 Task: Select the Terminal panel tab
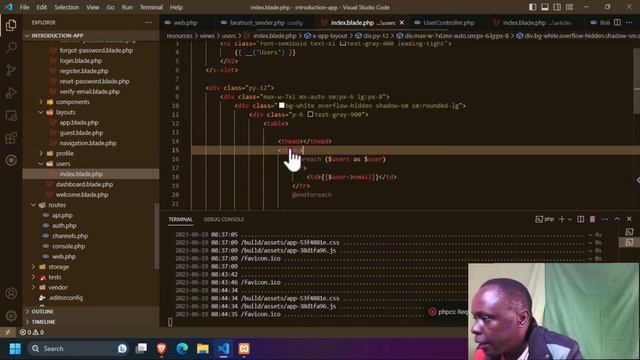[180, 219]
